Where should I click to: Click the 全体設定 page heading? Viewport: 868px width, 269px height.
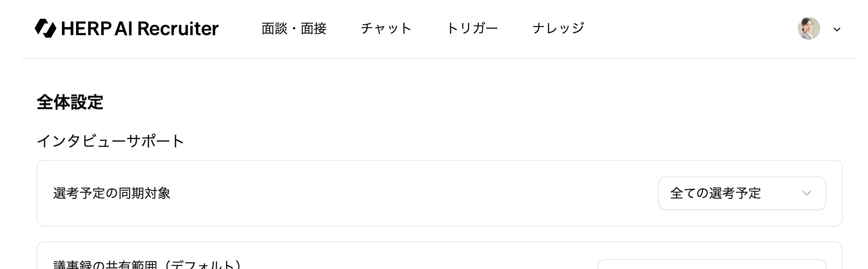pyautogui.click(x=70, y=102)
